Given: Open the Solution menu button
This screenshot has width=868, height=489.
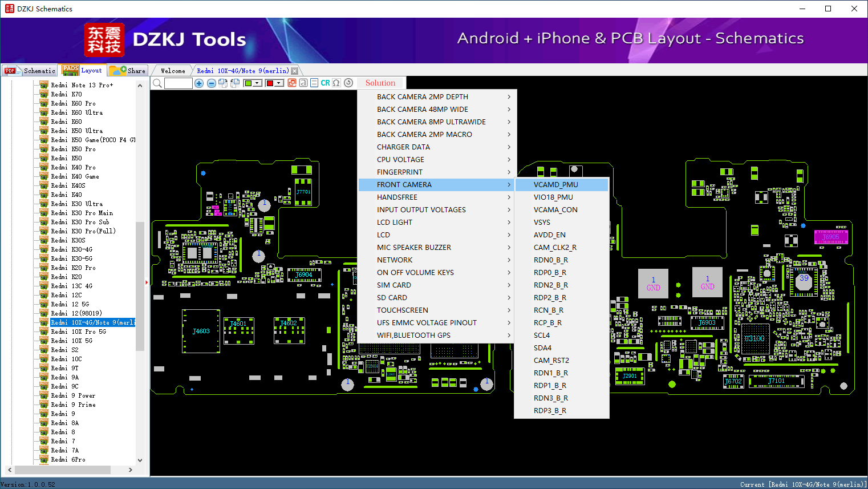Looking at the screenshot, I should click(380, 83).
